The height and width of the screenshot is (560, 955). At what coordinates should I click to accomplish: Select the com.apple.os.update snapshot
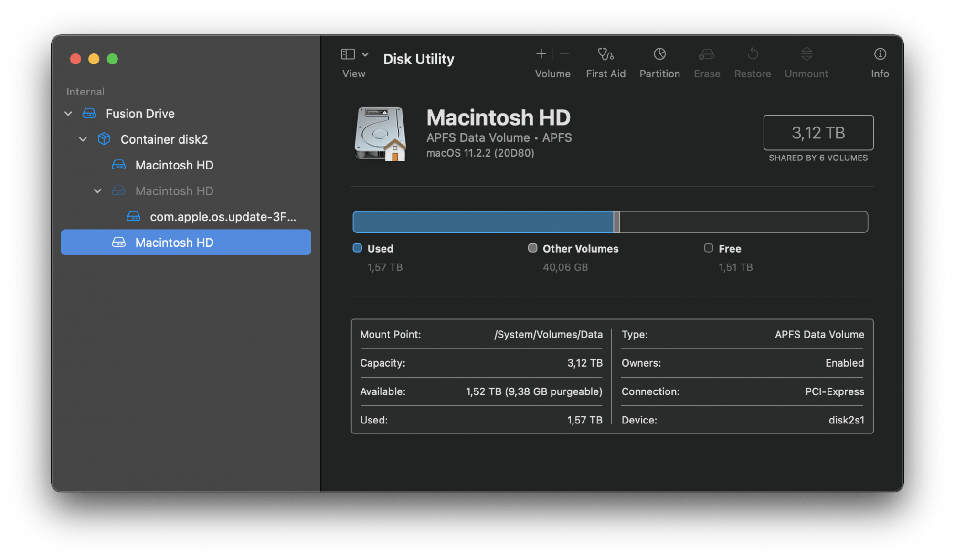[x=223, y=216]
